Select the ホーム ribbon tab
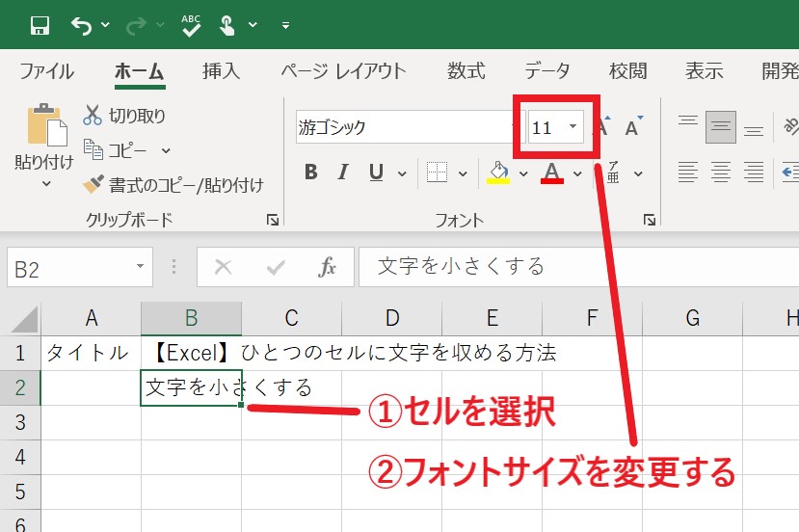This screenshot has width=799, height=532. tap(140, 70)
